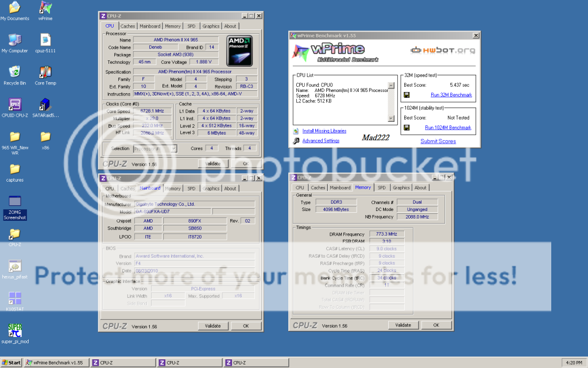Open the captures folder on the desktop
The image size is (588, 368).
[x=15, y=170]
